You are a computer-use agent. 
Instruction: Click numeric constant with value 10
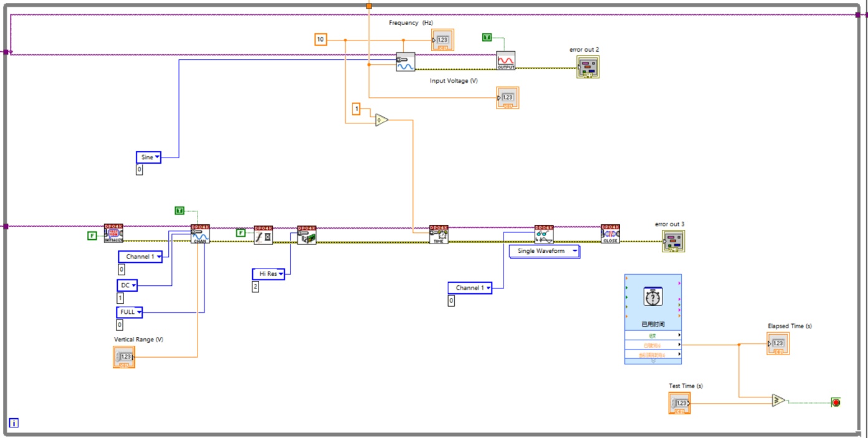(x=320, y=40)
